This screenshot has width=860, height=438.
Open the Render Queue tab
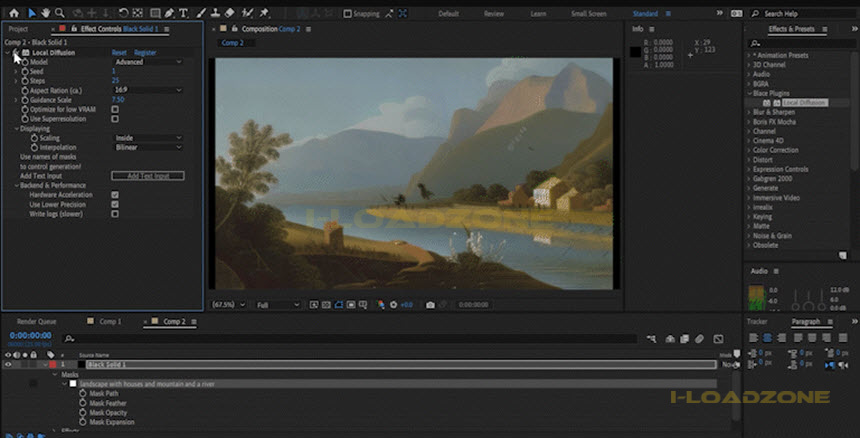pyautogui.click(x=37, y=322)
